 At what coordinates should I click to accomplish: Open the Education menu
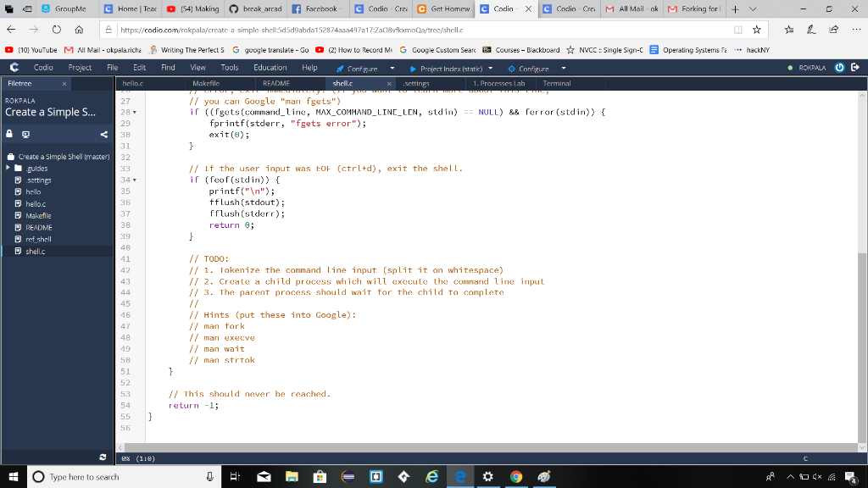coord(270,68)
